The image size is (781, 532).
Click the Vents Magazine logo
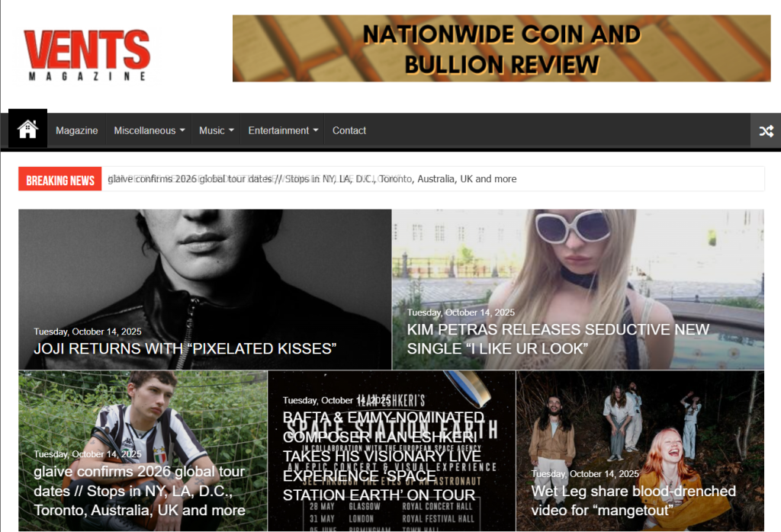(x=87, y=55)
